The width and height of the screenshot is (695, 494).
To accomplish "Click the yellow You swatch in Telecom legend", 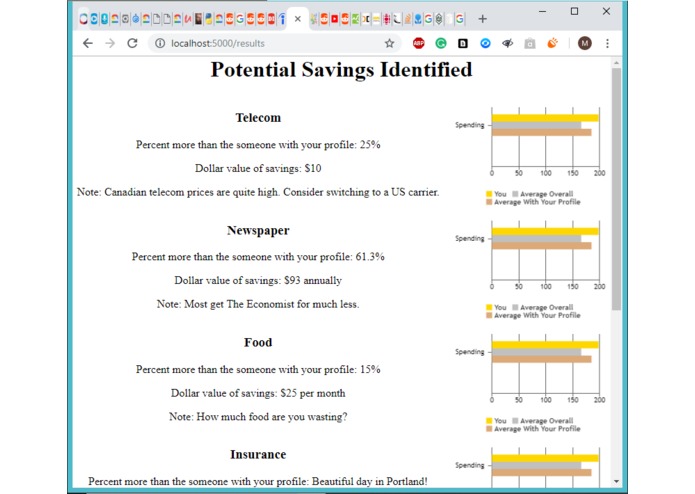I will tap(489, 194).
